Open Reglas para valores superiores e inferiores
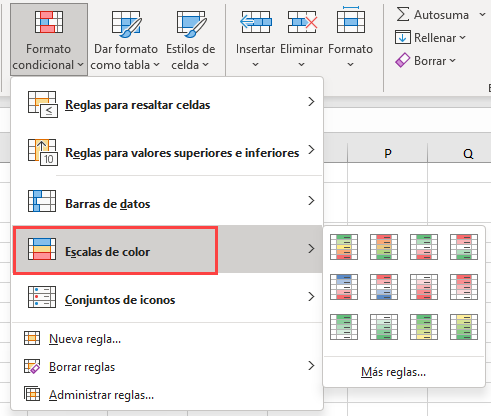The image size is (491, 416). tap(167, 153)
